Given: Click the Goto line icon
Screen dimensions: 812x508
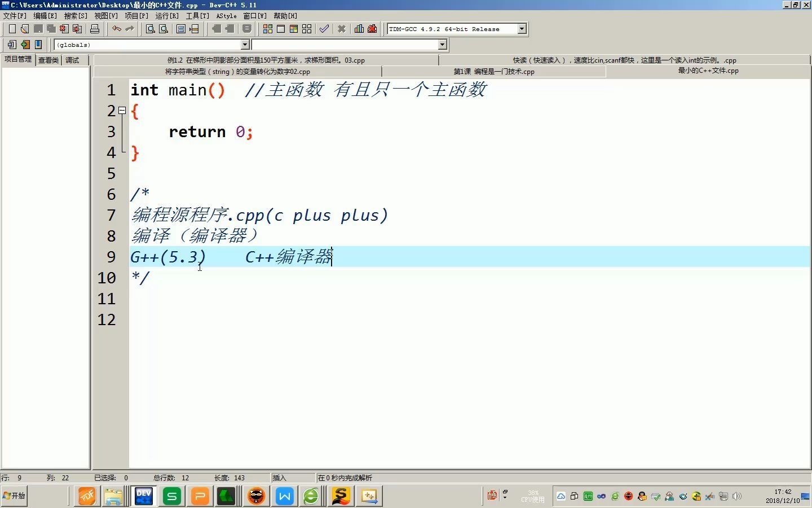Looking at the screenshot, I should tap(194, 29).
